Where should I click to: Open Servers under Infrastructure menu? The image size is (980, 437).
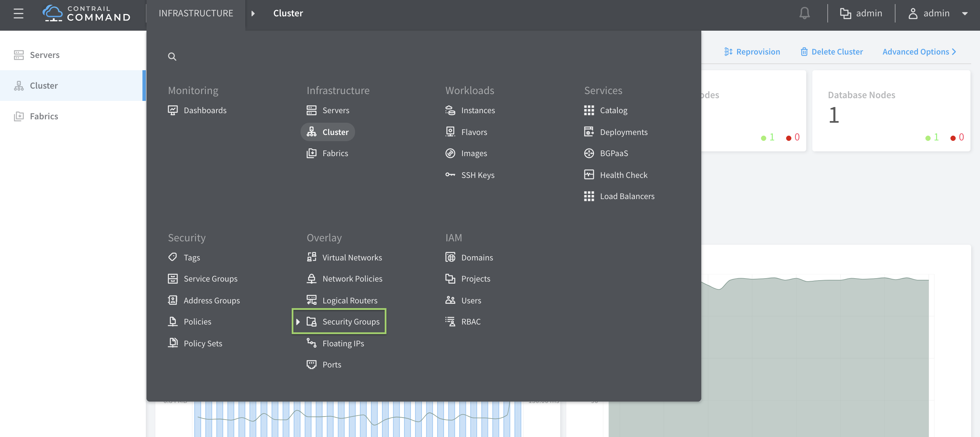[336, 110]
